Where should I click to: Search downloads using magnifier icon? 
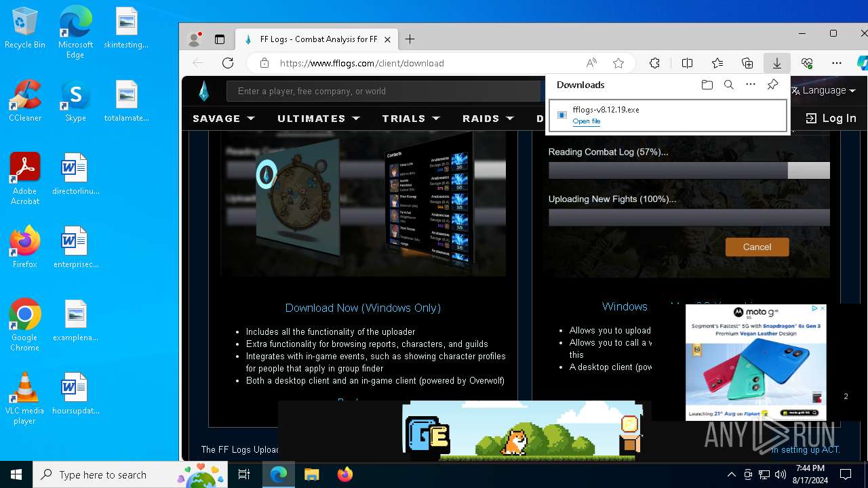click(x=729, y=85)
